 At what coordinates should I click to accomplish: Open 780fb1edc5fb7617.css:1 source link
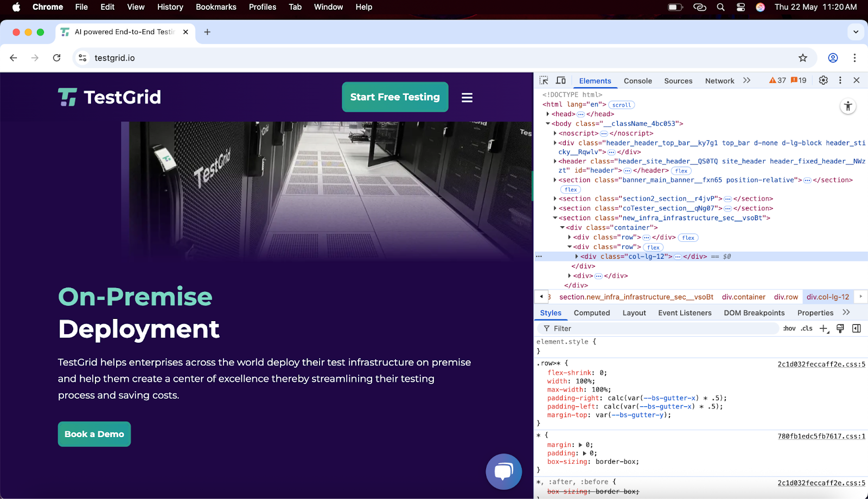[821, 436]
